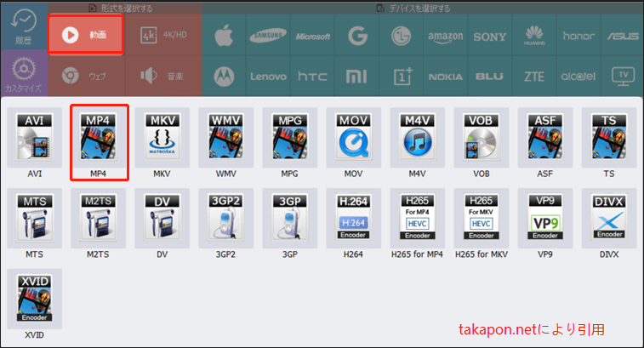This screenshot has width=644, height=348.
Task: Open the 動画 video category tab
Action: 85,35
